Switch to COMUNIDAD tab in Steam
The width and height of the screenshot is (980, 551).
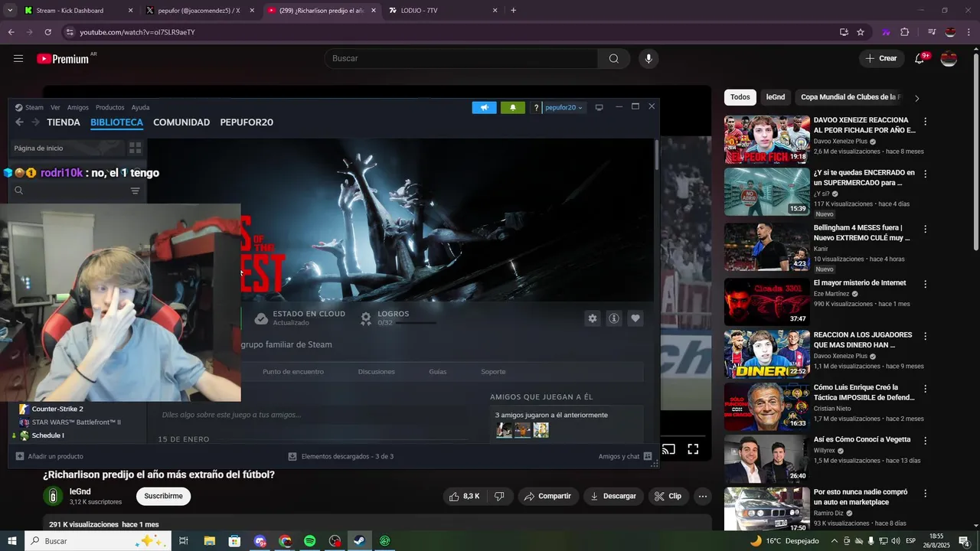pyautogui.click(x=181, y=122)
